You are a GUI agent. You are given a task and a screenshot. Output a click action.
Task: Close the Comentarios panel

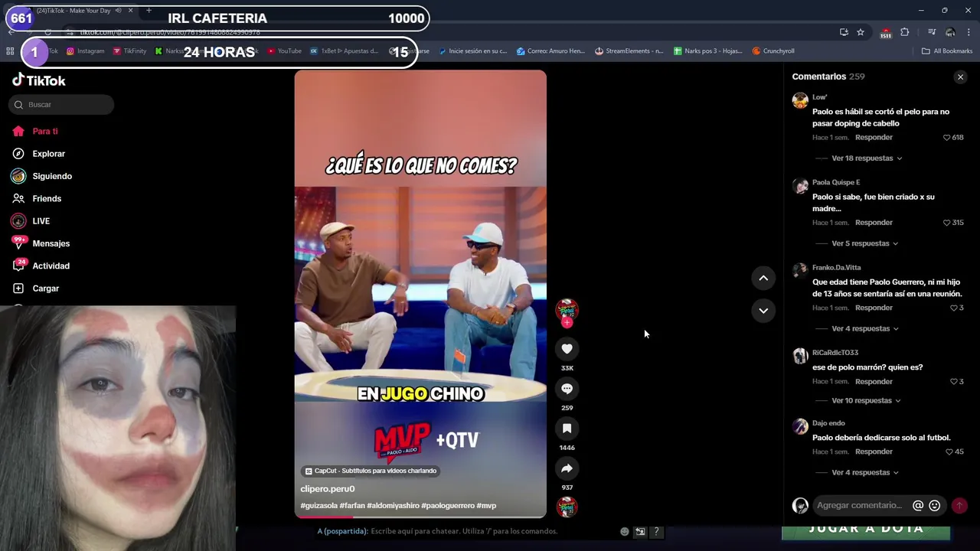click(960, 77)
